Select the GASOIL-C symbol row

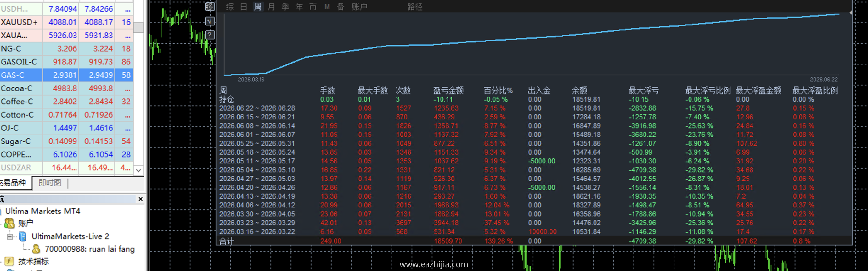coord(67,62)
